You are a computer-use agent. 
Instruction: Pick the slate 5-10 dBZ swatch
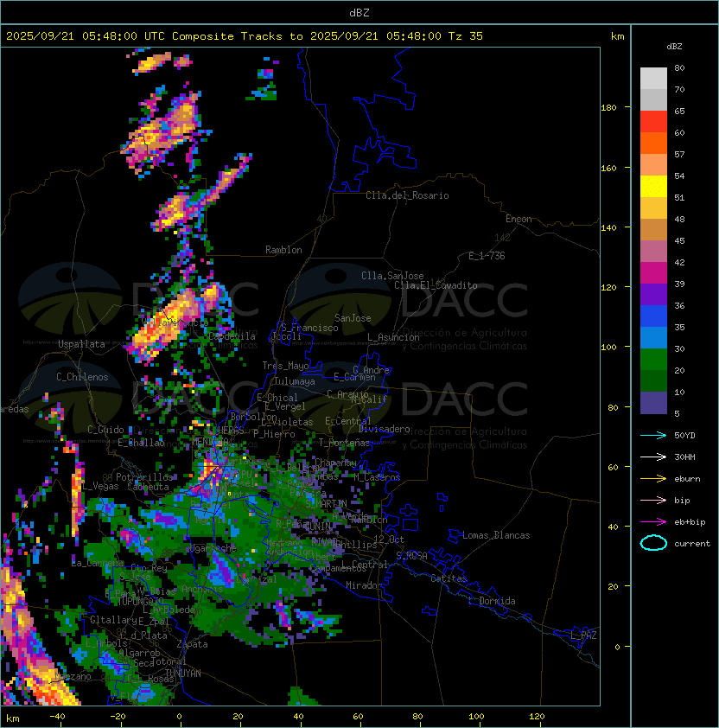pyautogui.click(x=653, y=403)
